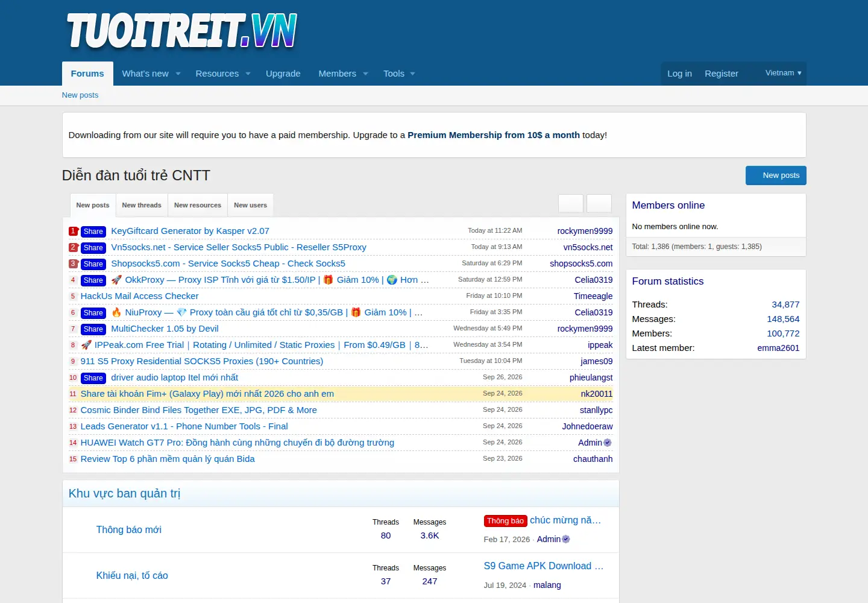The width and height of the screenshot is (868, 603).
Task: Switch to the New users tab
Action: [250, 205]
